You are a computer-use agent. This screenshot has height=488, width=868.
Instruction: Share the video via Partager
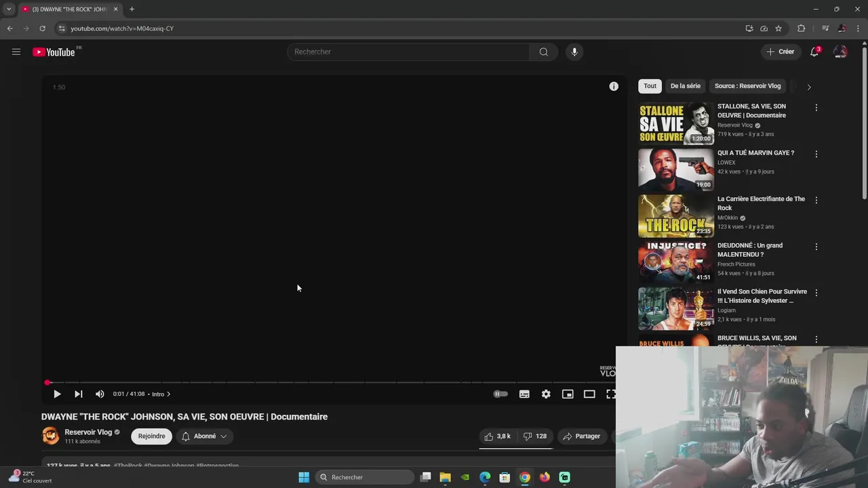[x=581, y=436]
